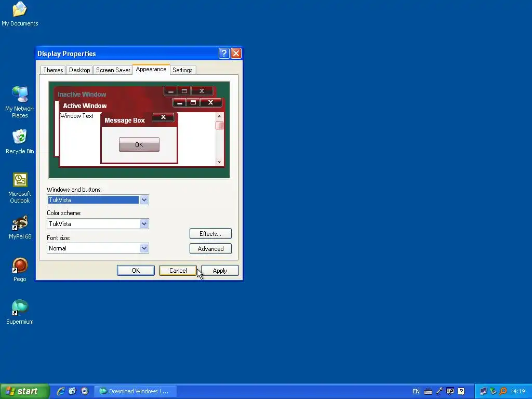Open the My Documents desktop icon
The width and height of the screenshot is (532, 399).
20,14
